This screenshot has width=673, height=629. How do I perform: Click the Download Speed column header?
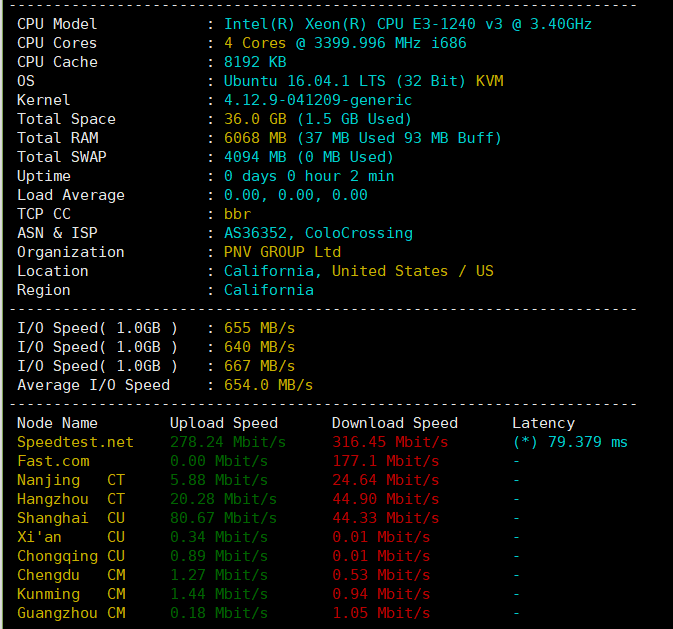(x=394, y=423)
